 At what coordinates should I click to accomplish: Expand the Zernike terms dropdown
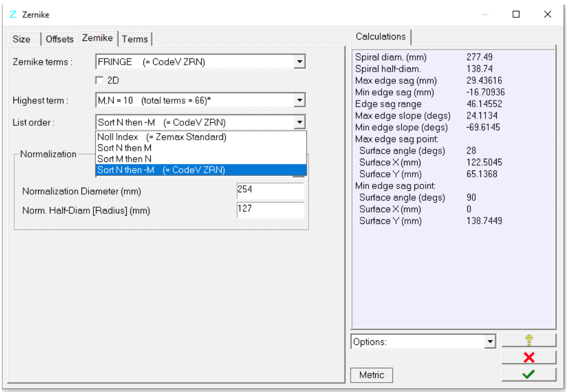tap(300, 62)
